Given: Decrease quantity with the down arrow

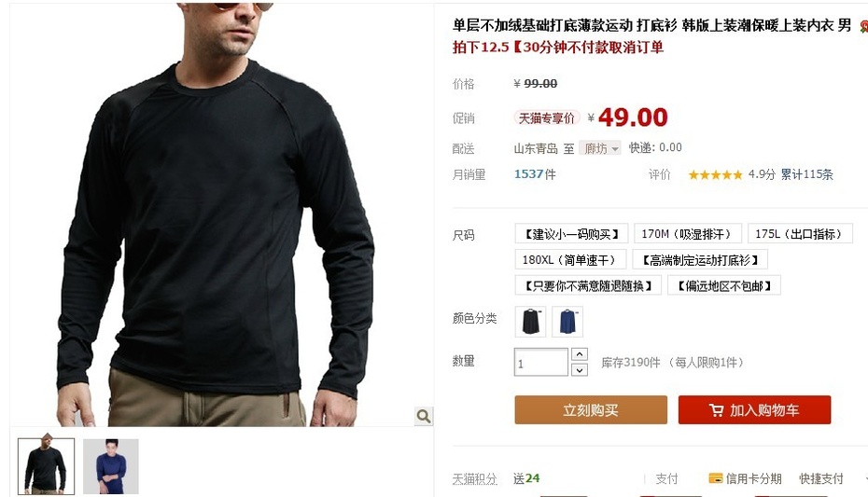Looking at the screenshot, I should (x=579, y=370).
